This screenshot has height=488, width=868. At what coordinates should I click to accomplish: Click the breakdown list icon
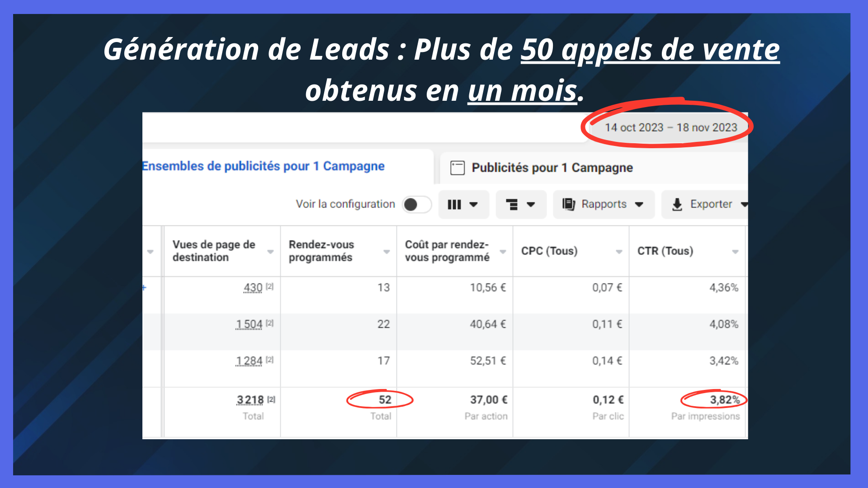512,205
